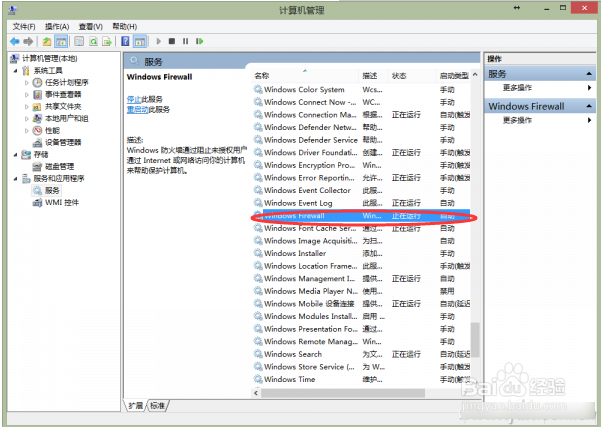Open 磁盘管理 in the tree
Image resolution: width=601 pixels, height=427 pixels.
pyautogui.click(x=59, y=166)
